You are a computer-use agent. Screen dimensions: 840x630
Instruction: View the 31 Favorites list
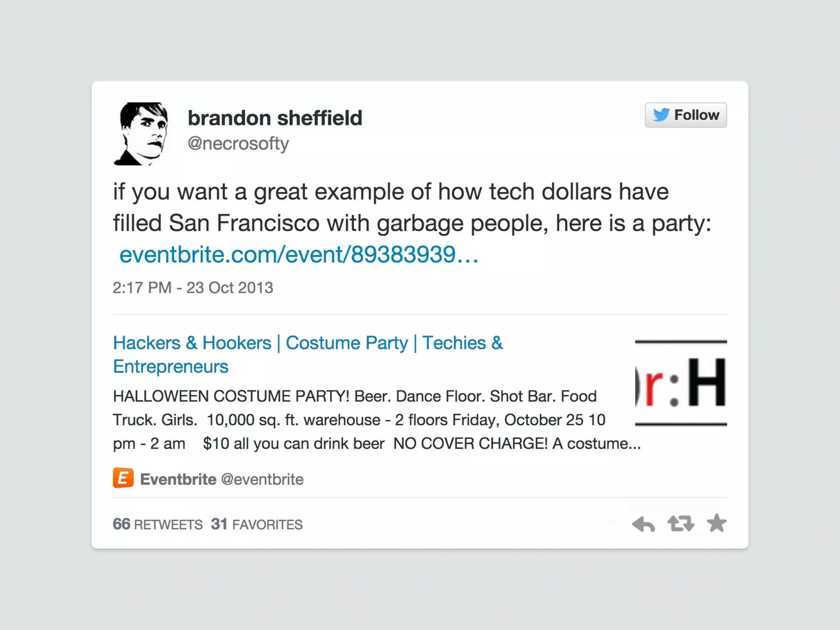pyautogui.click(x=257, y=524)
